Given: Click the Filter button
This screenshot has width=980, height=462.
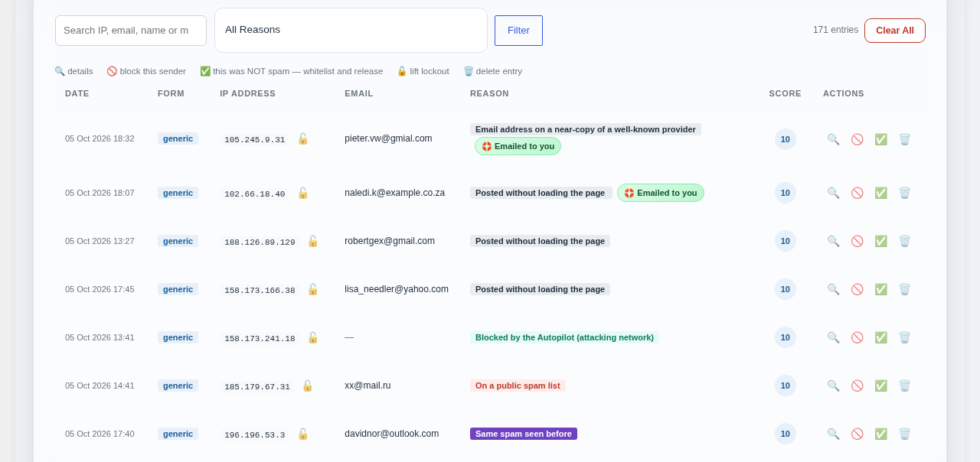Looking at the screenshot, I should pyautogui.click(x=518, y=31).
